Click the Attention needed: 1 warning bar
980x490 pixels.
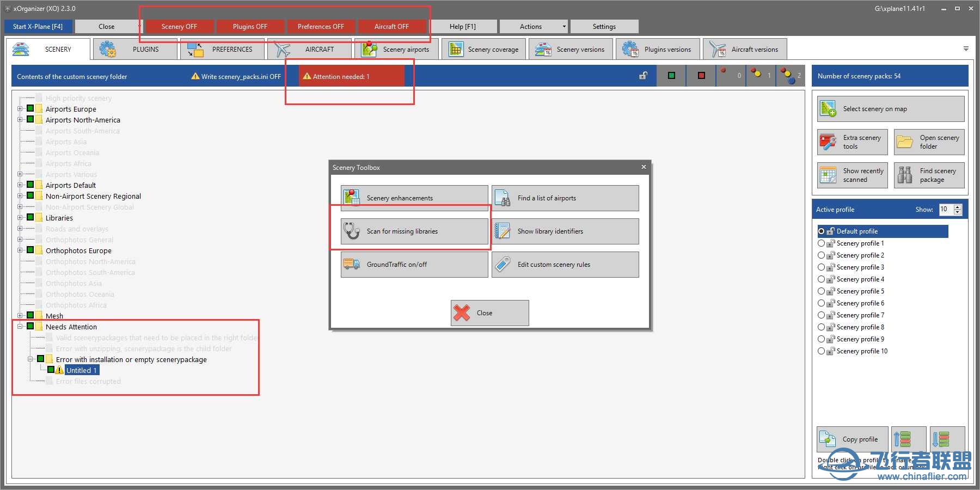click(352, 76)
